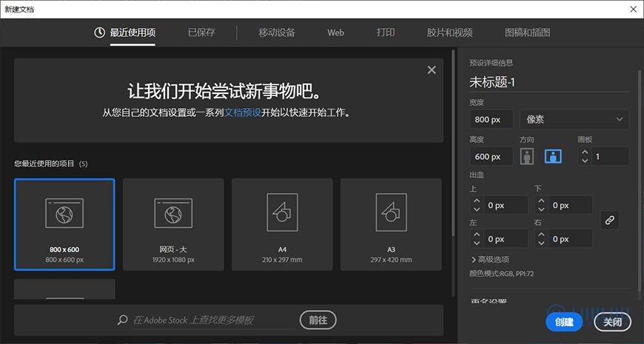Image resolution: width=644 pixels, height=344 pixels.
Task: Open the 像素 units dropdown
Action: click(574, 119)
